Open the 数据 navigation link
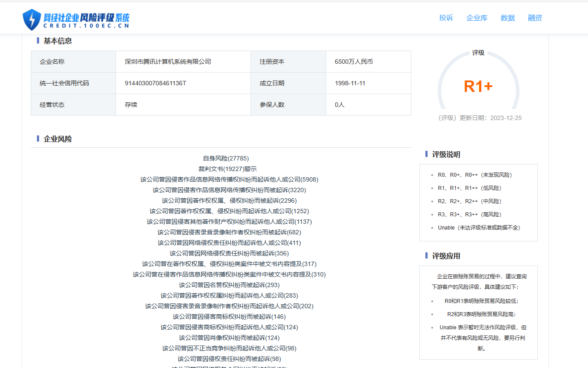 pos(508,18)
